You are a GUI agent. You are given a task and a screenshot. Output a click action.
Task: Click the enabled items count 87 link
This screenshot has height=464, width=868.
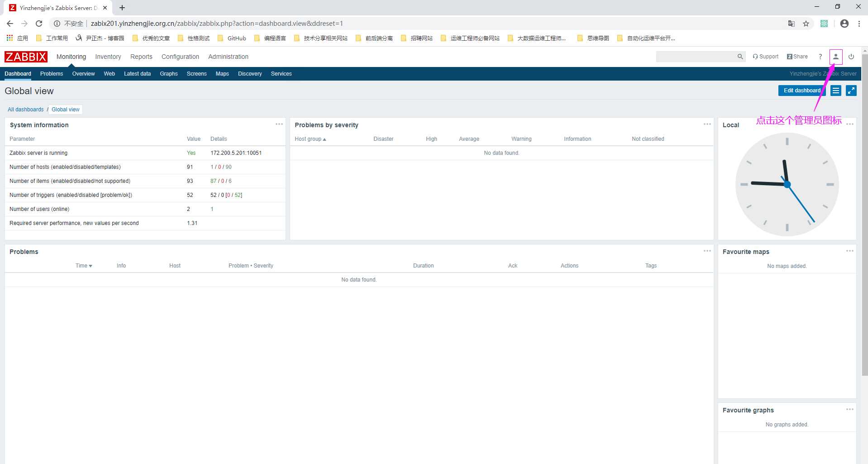[x=214, y=181]
